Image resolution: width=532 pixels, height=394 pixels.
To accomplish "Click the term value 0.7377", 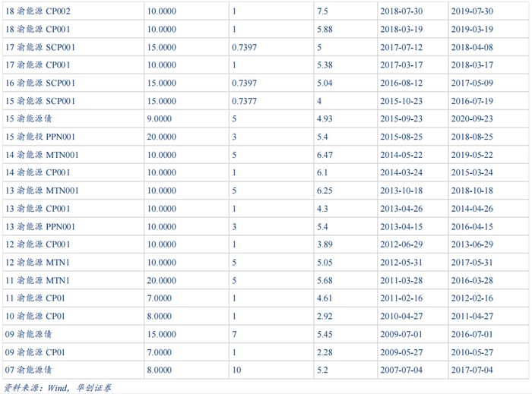I will click(x=244, y=101).
